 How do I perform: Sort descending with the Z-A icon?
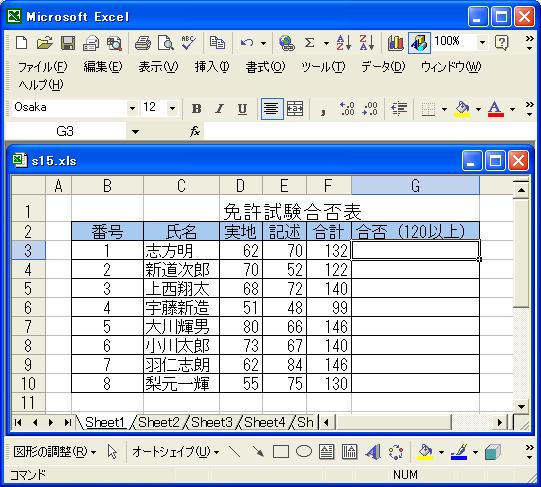[366, 43]
